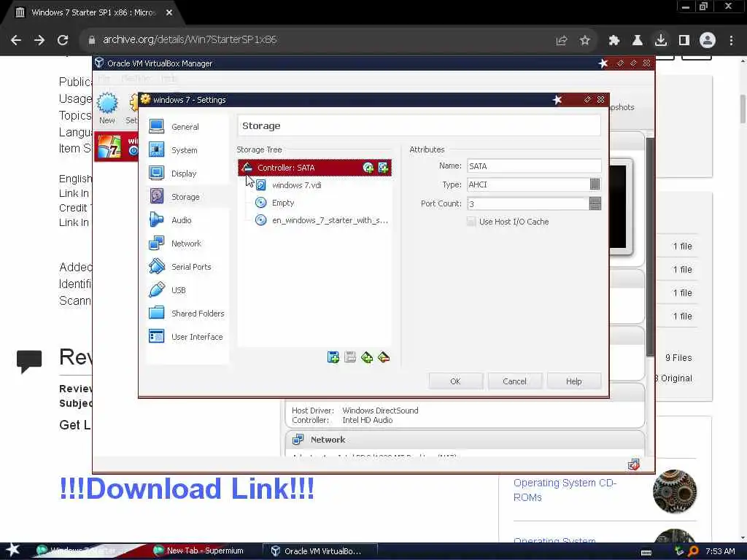Click the magnifier tray icon
Screen dimensions: 747x560
click(x=693, y=551)
